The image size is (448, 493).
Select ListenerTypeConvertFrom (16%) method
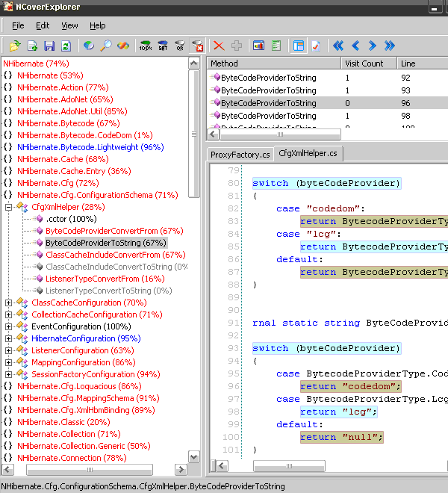point(105,279)
